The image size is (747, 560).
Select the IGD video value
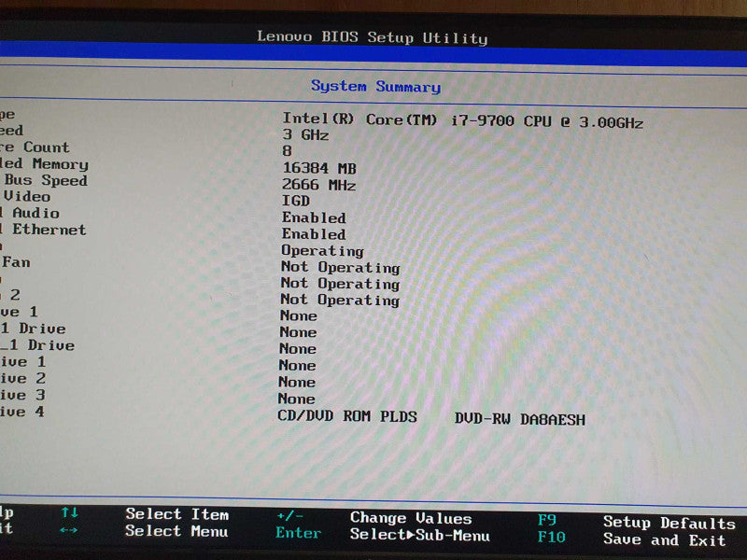296,201
